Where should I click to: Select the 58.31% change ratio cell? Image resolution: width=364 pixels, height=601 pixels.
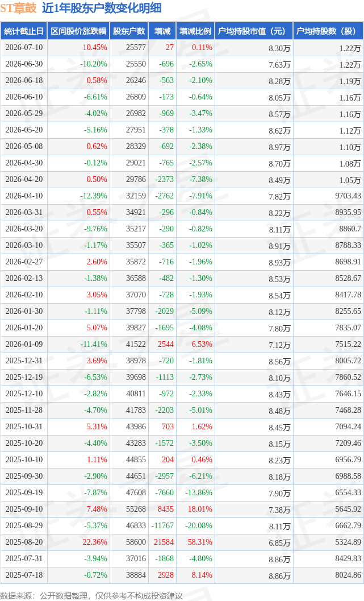click(x=200, y=542)
